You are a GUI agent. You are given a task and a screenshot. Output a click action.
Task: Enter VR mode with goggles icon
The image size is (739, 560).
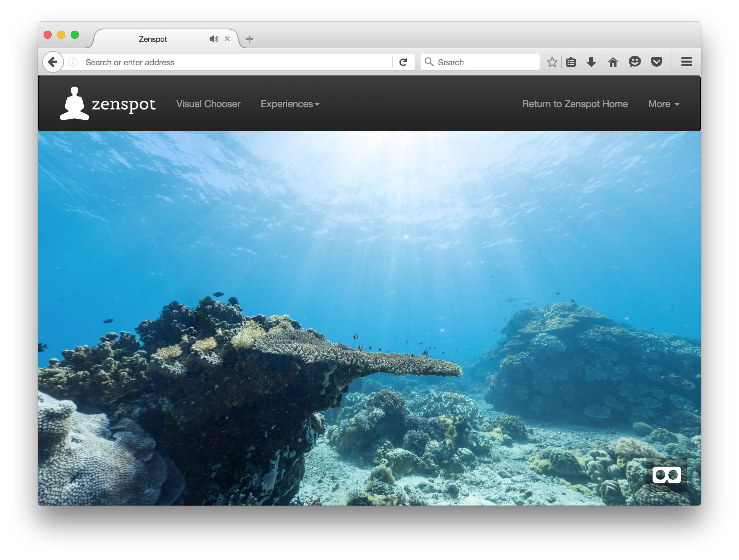pos(667,475)
